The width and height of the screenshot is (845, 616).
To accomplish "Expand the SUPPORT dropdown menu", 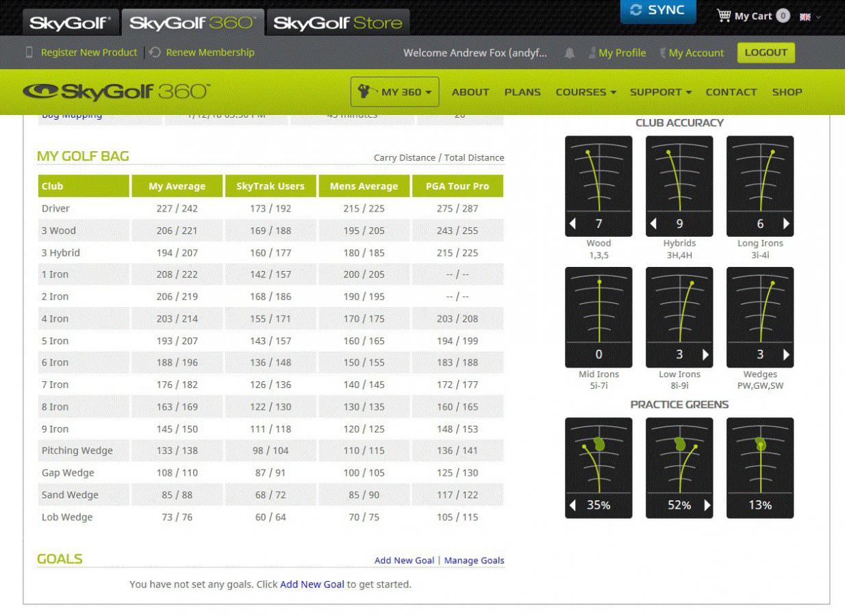I will pos(661,92).
